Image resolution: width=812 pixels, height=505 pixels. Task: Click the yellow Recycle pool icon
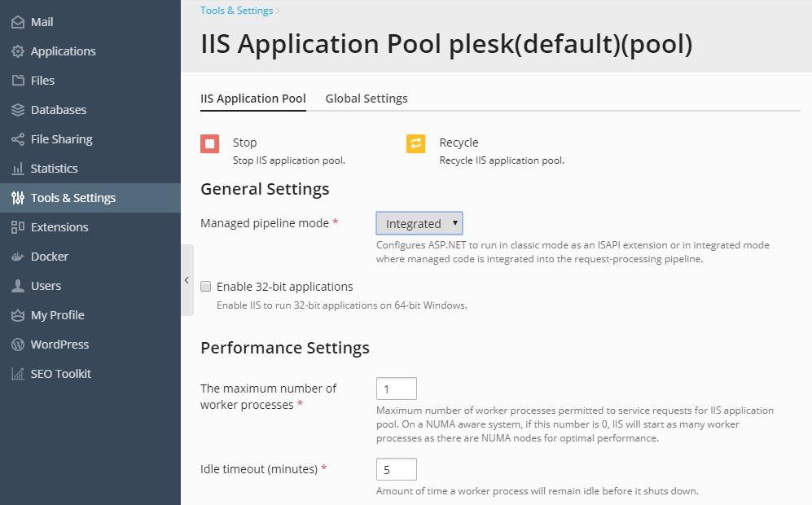tap(416, 144)
